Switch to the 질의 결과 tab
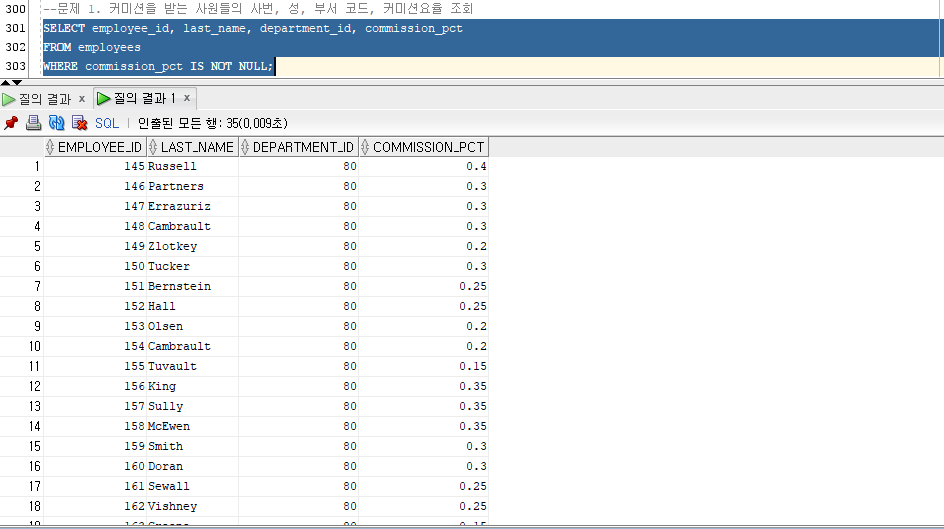This screenshot has height=529, width=944. click(x=45, y=99)
